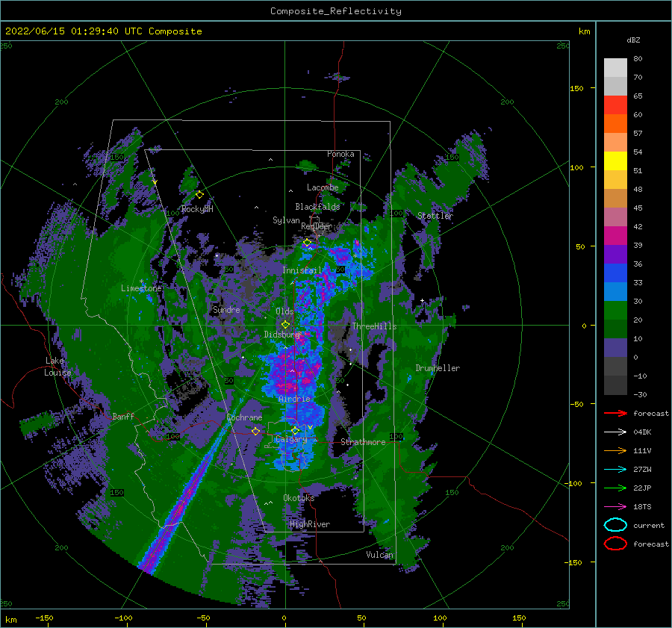The height and width of the screenshot is (628, 672).
Task: Pick the magenta swatch between 42 and 39
Action: (615, 235)
